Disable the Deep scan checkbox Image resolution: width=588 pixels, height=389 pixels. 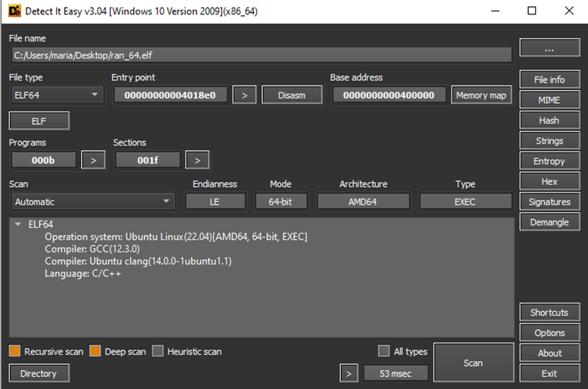[x=95, y=351]
